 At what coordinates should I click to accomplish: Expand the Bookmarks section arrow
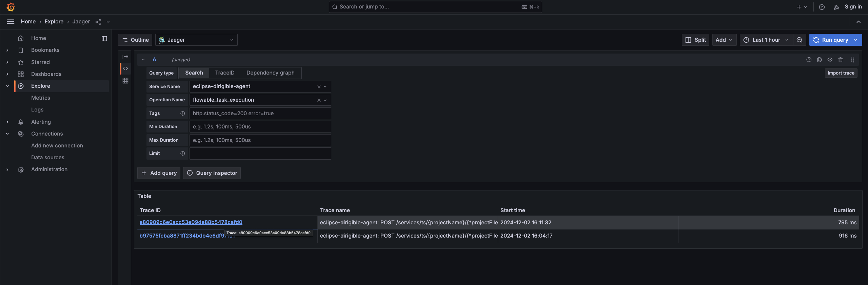[x=7, y=50]
